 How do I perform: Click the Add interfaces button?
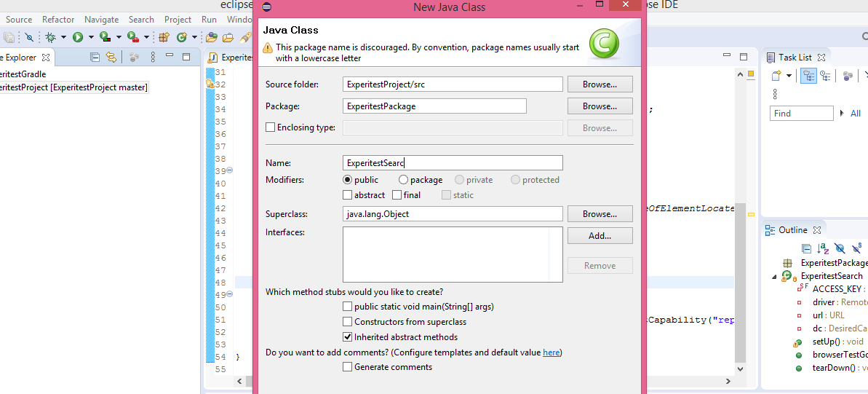click(x=600, y=235)
